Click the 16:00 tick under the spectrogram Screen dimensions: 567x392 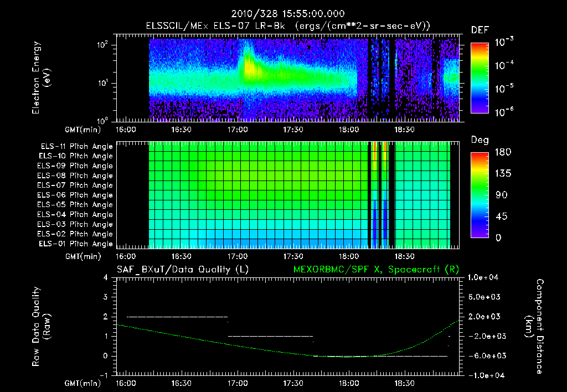coord(126,130)
